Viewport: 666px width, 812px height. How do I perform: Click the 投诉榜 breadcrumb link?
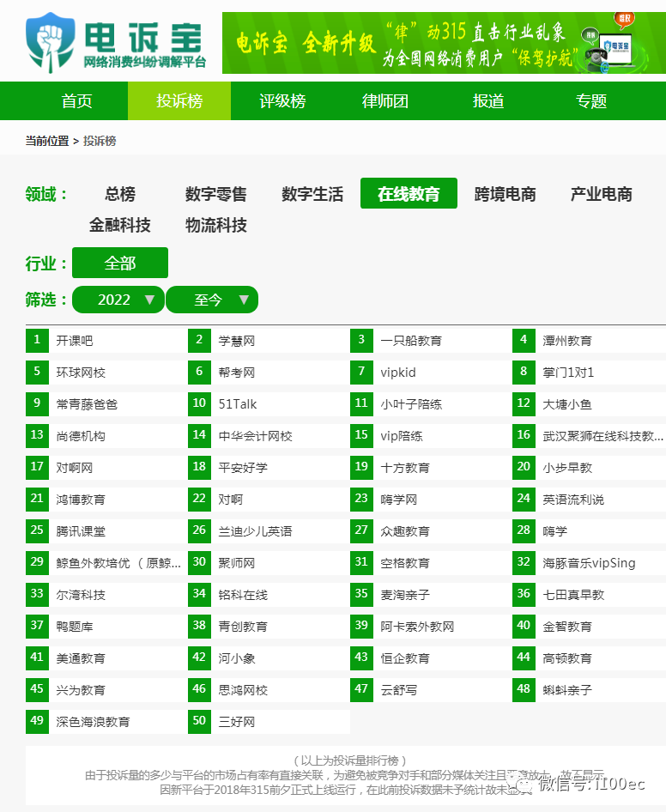coord(100,141)
